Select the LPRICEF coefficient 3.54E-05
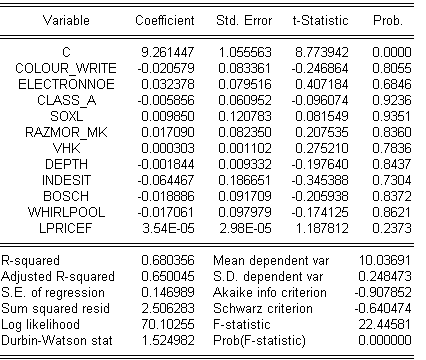 tap(168, 228)
